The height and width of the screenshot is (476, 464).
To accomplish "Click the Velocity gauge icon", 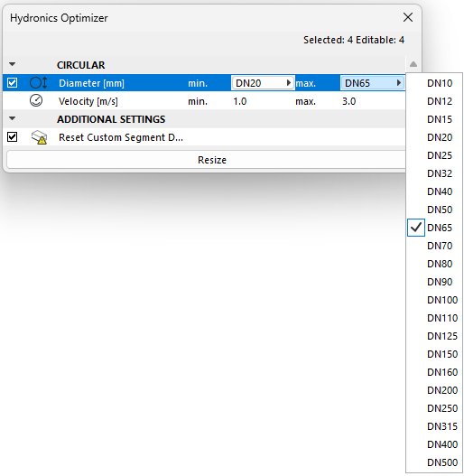I will coord(36,101).
